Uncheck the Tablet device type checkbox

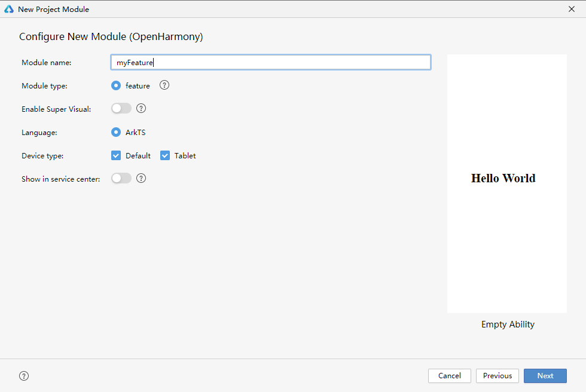[165, 156]
